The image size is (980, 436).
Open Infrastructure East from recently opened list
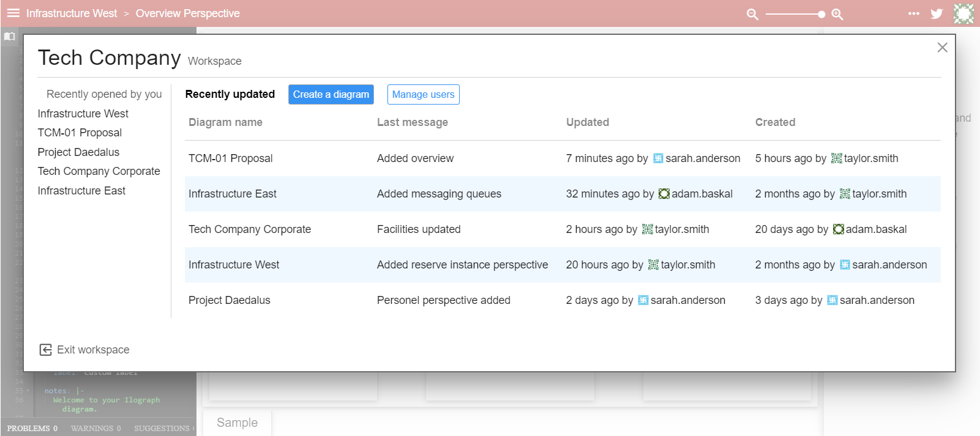tap(81, 191)
